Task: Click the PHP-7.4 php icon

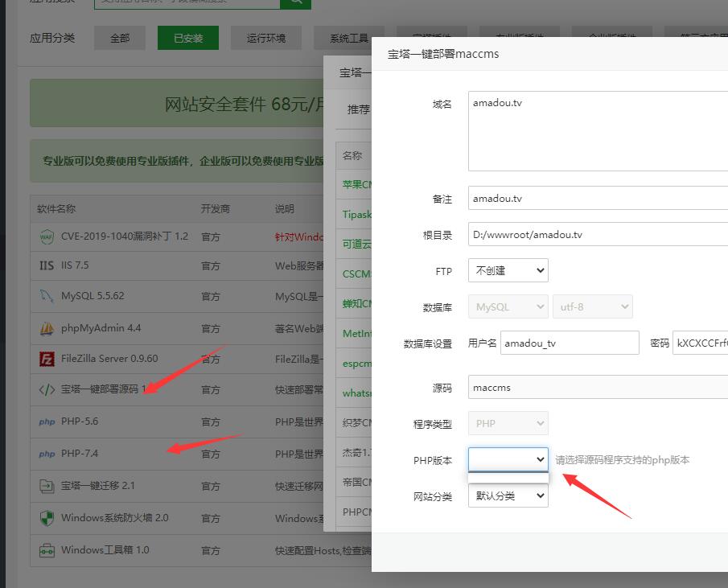Action: click(x=47, y=454)
